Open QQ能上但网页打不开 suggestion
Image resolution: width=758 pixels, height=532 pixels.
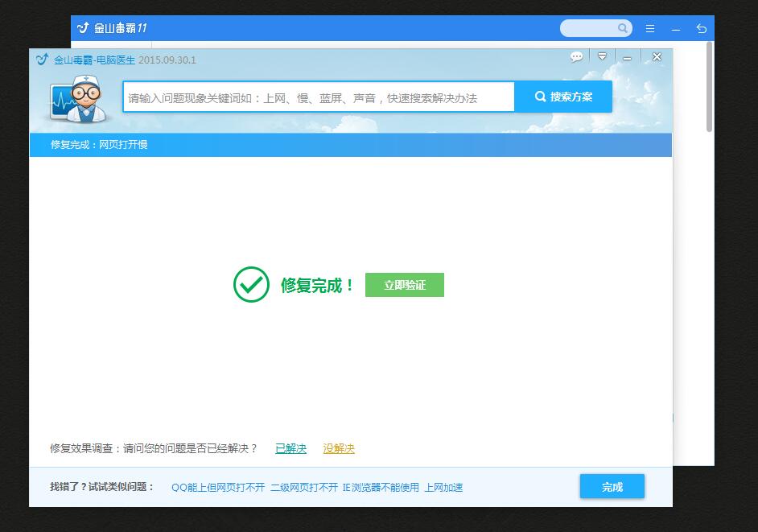pyautogui.click(x=218, y=488)
